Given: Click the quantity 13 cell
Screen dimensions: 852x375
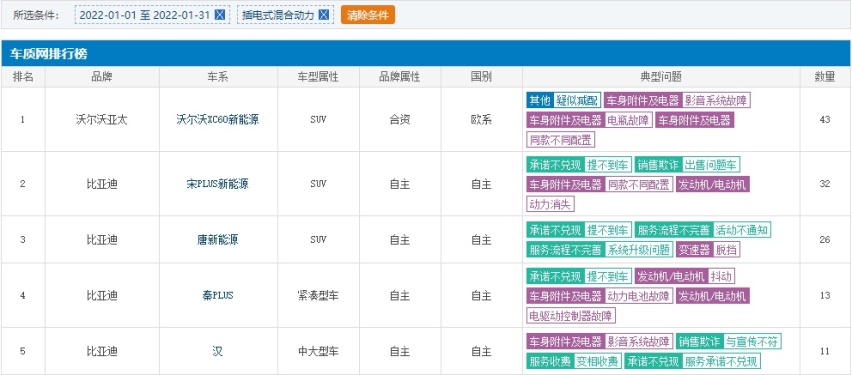Looking at the screenshot, I should pos(825,296).
